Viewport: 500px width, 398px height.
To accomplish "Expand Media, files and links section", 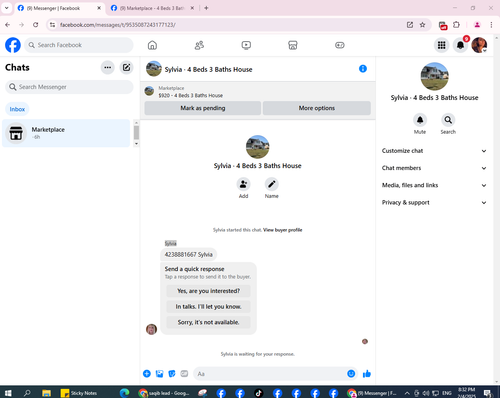I will (x=434, y=185).
